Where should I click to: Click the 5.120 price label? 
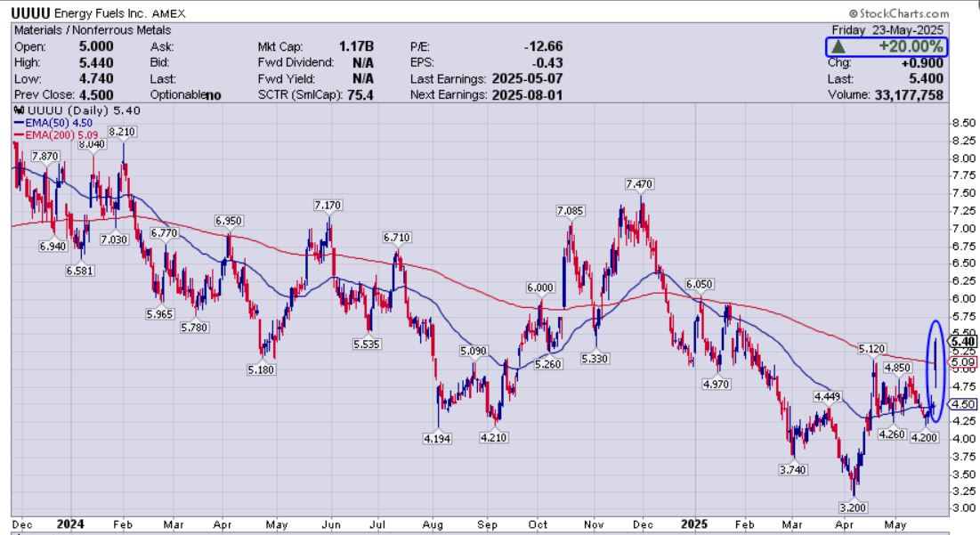pos(871,349)
